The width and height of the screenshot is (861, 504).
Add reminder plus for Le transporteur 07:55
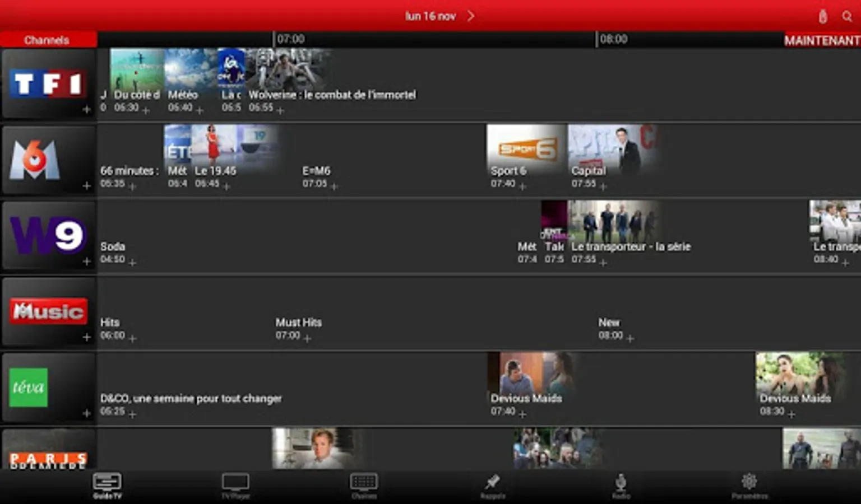(x=603, y=262)
